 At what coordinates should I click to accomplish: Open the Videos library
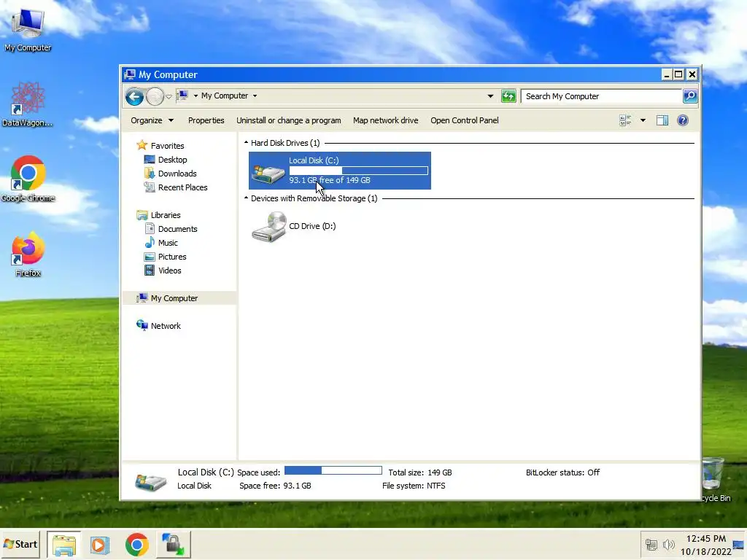coord(169,271)
